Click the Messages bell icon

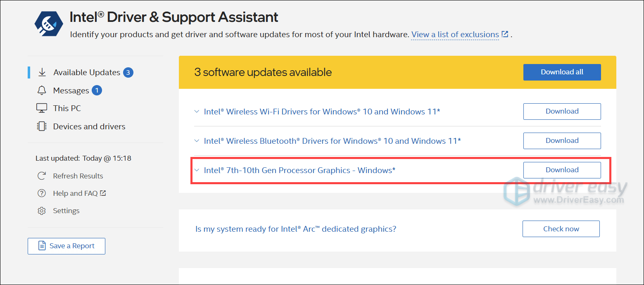click(42, 90)
